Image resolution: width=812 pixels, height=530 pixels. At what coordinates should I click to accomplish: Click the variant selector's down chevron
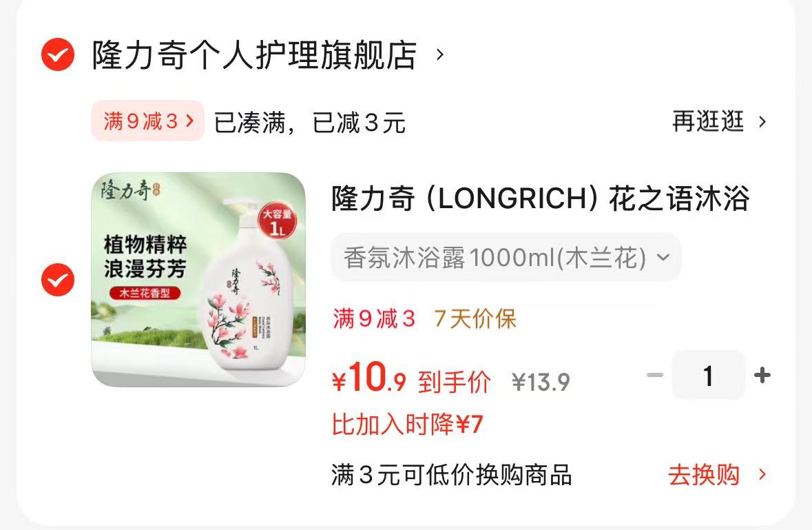point(663,257)
